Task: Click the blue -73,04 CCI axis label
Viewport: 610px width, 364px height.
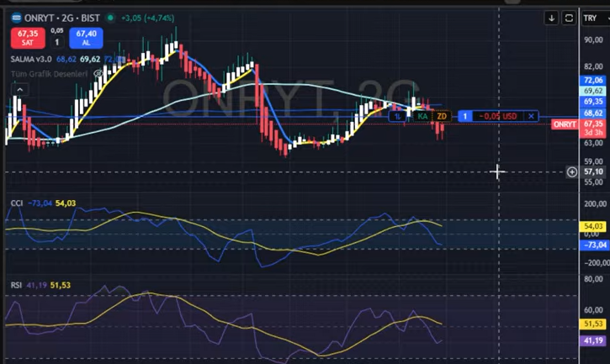Action: pos(593,245)
